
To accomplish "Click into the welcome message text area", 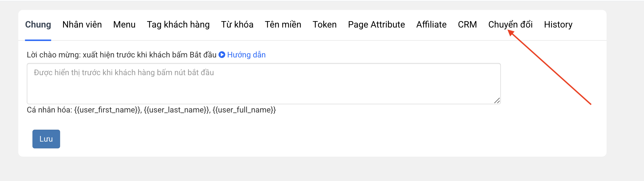I will pos(263,84).
